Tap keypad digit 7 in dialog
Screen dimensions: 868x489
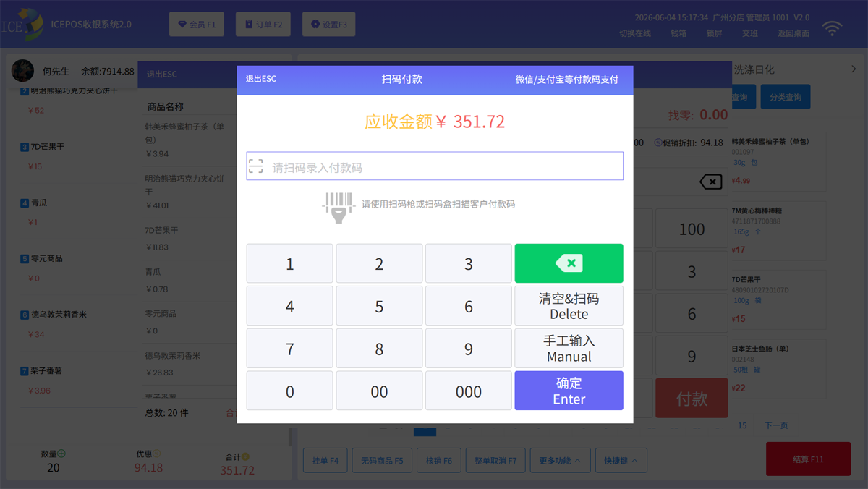click(290, 349)
